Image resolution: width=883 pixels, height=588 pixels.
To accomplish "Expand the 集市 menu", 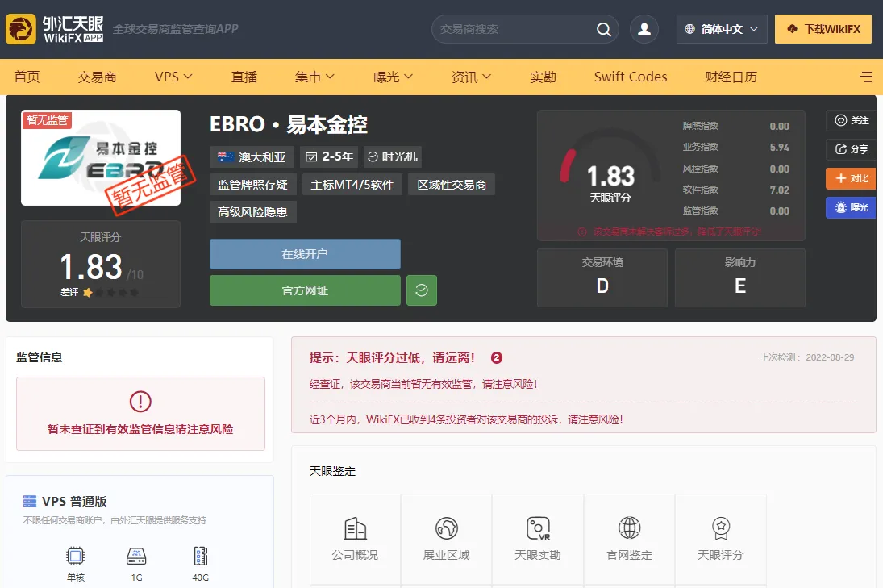I will (314, 77).
